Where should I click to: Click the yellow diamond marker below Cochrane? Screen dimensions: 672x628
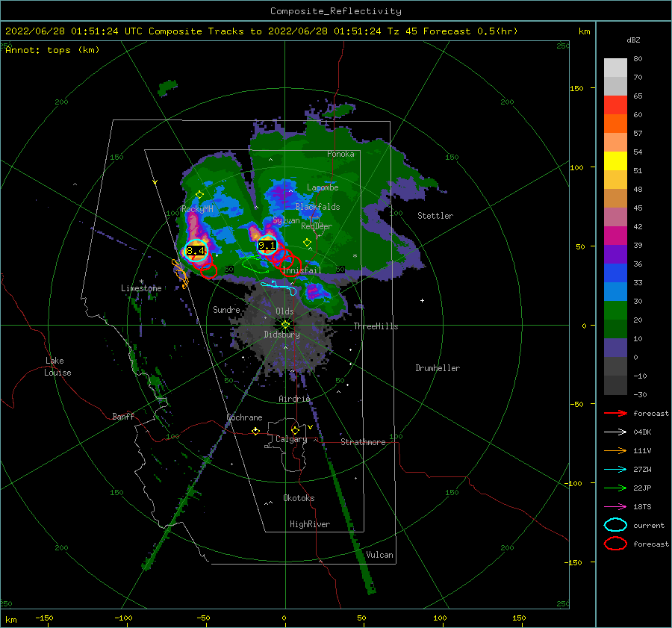[x=255, y=431]
